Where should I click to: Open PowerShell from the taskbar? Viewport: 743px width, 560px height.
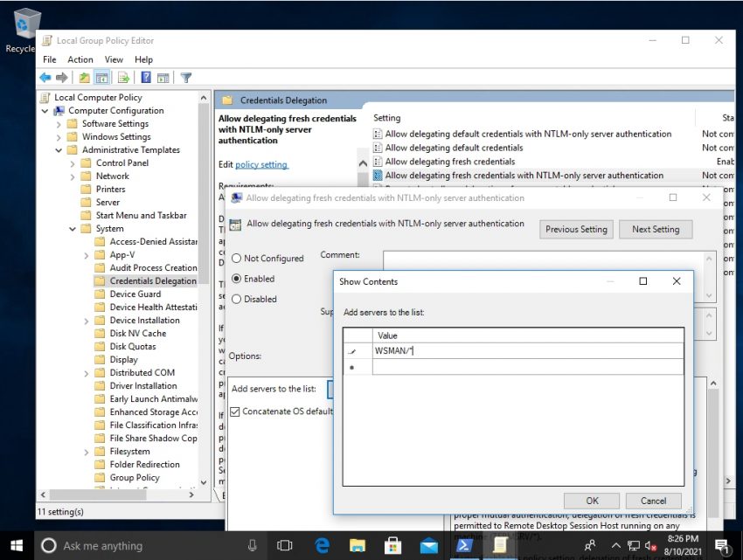pos(464,545)
